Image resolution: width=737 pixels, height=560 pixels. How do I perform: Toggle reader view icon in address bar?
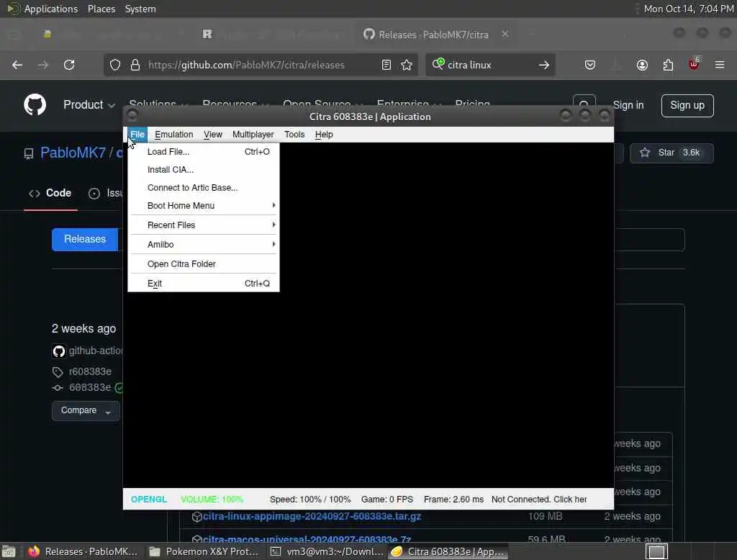(x=386, y=65)
